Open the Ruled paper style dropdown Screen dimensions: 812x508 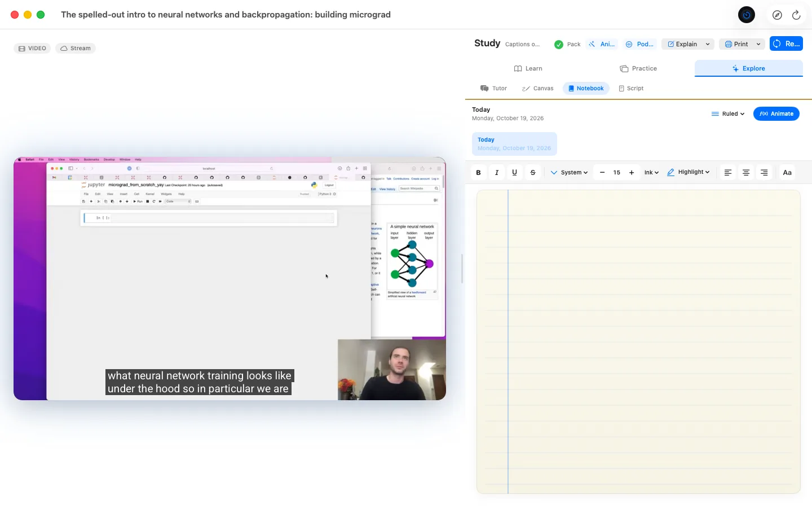point(728,114)
